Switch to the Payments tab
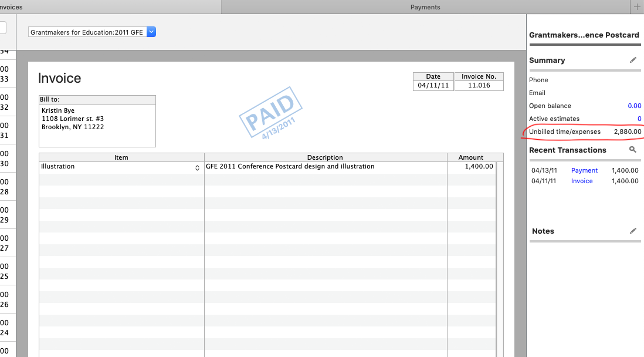 coord(425,6)
